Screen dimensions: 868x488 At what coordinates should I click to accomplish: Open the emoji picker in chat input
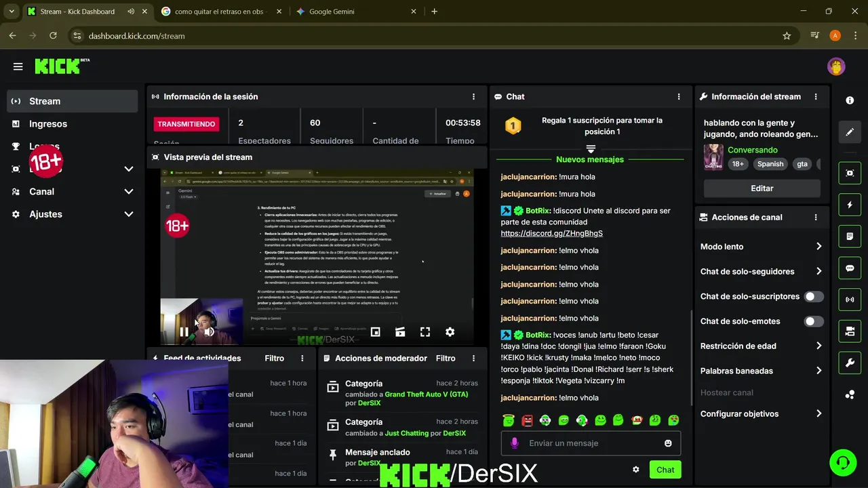point(668,443)
